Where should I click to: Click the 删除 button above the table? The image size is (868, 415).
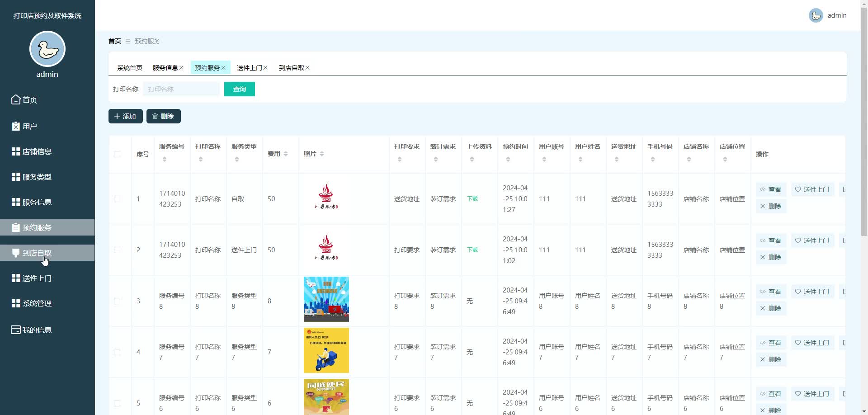164,116
